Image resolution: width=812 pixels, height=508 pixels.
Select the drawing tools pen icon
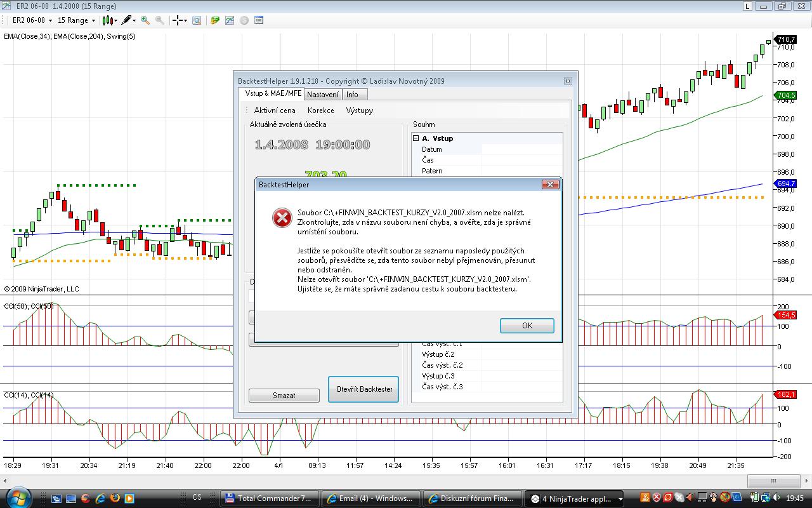click(128, 20)
